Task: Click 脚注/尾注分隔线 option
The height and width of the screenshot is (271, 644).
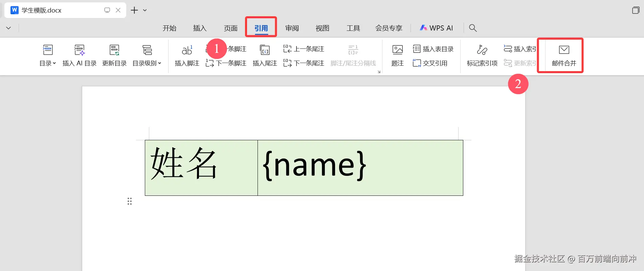Action: pyautogui.click(x=353, y=56)
